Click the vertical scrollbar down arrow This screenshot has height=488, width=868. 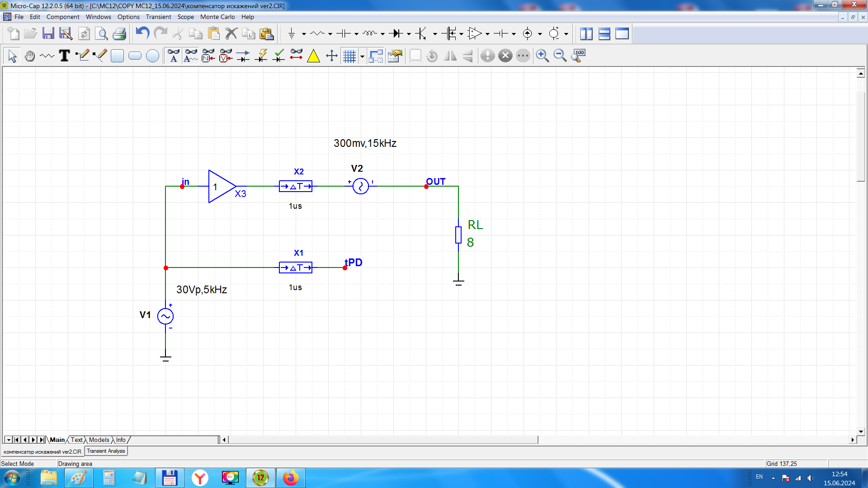861,432
